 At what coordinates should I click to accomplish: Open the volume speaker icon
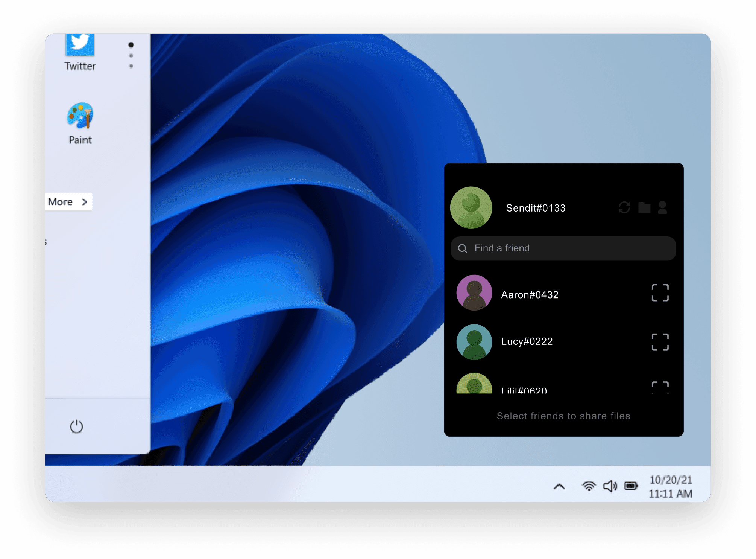click(610, 486)
